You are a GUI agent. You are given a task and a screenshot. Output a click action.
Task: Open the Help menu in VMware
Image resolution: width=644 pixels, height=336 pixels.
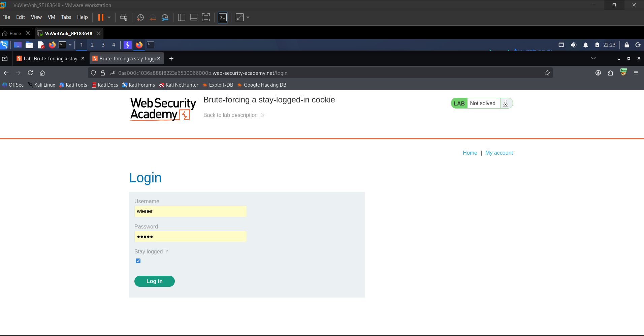point(82,17)
